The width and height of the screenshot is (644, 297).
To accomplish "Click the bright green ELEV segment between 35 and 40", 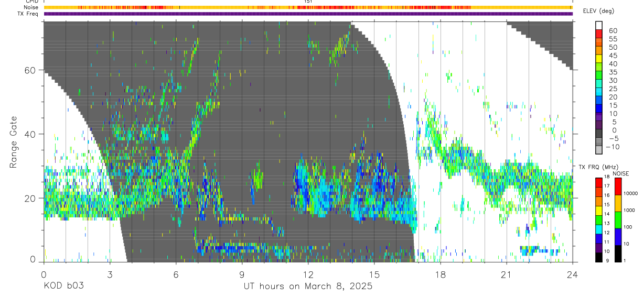I will (599, 68).
